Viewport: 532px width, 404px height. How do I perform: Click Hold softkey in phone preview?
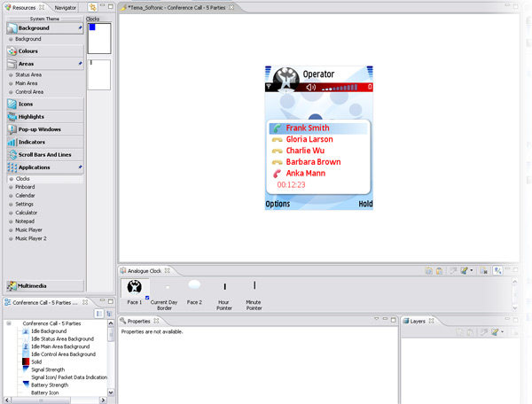click(364, 204)
